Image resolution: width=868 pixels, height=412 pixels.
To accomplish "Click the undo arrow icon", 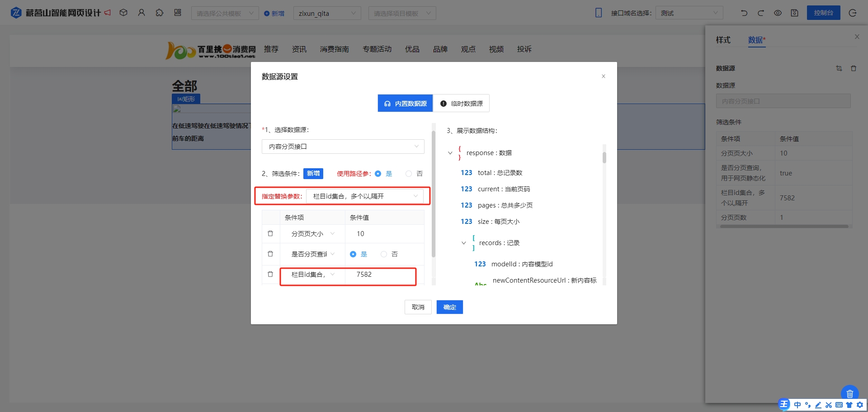I will coord(744,13).
